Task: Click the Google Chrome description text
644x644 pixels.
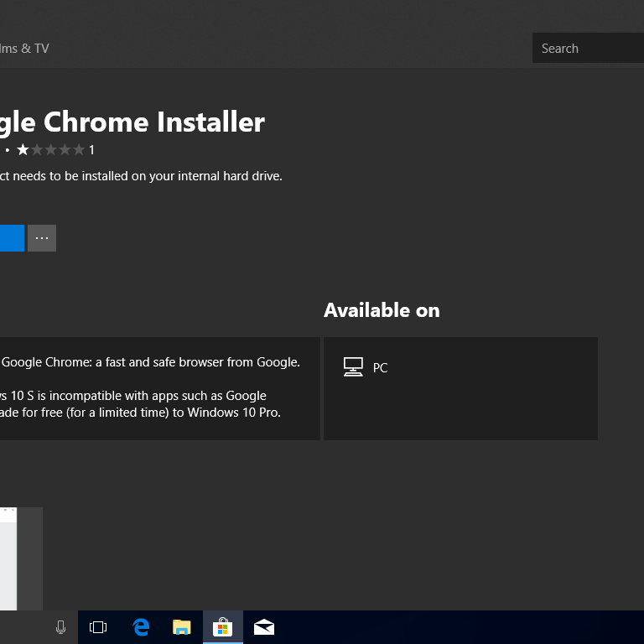Action: pos(151,362)
